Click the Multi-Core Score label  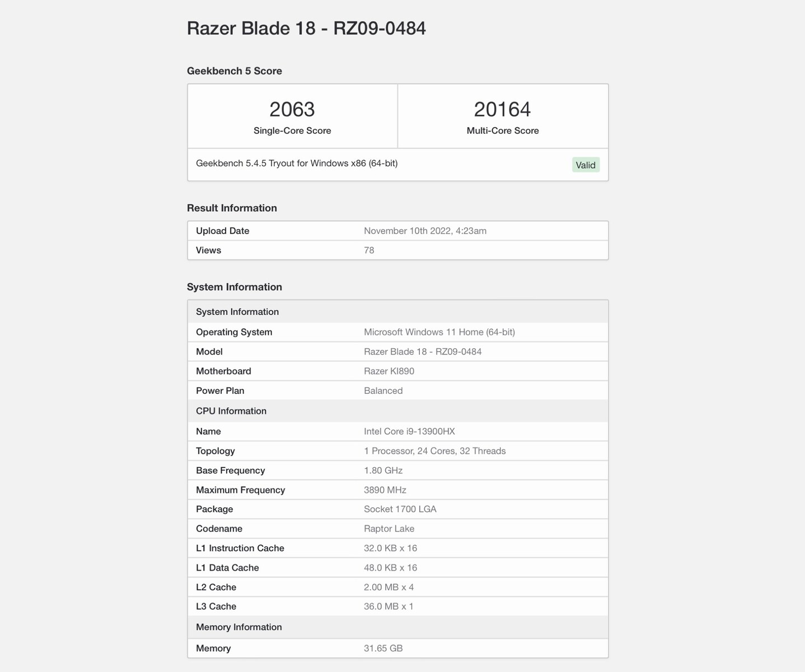pyautogui.click(x=503, y=130)
